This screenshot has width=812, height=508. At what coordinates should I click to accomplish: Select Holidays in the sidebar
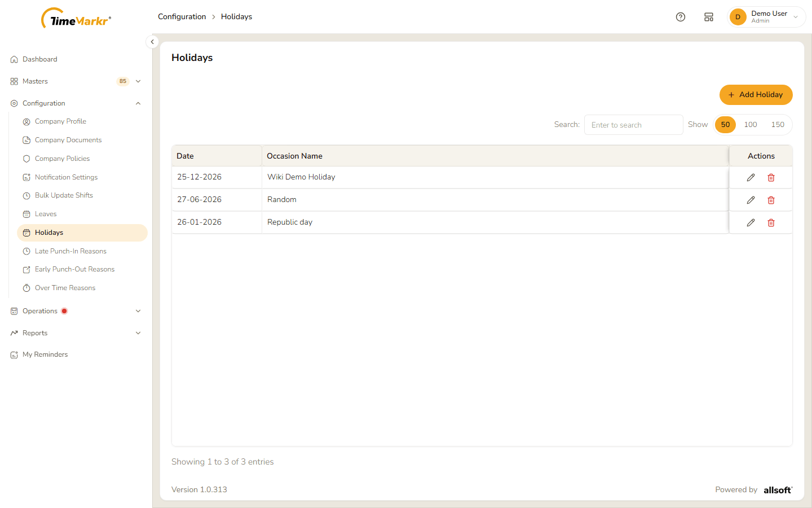click(82, 233)
